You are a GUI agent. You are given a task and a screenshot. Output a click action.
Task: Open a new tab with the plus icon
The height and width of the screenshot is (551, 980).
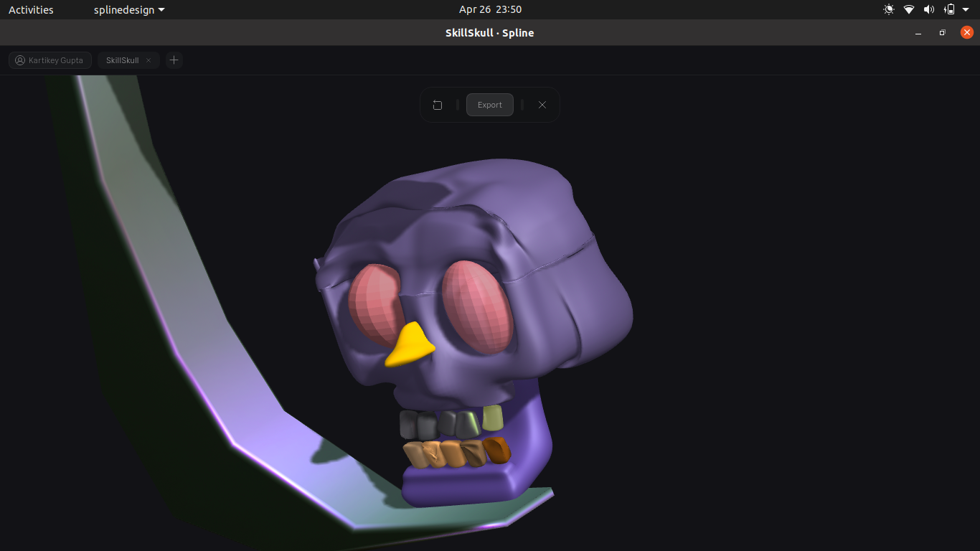tap(174, 60)
